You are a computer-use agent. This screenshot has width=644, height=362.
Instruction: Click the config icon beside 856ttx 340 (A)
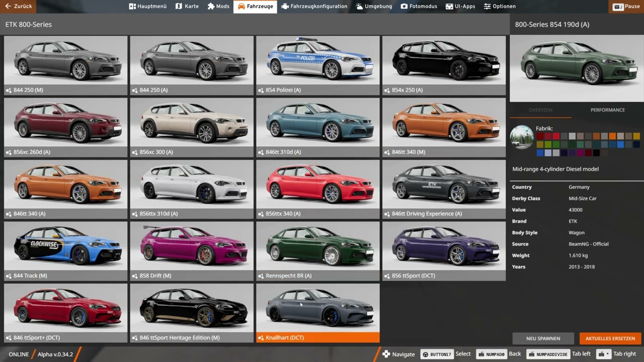[261, 214]
